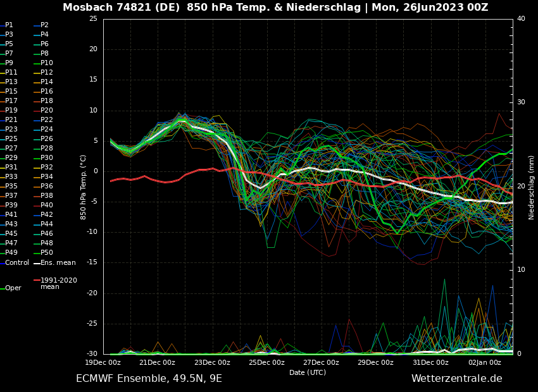Click the Date (UTC) axis label
Screen dimensions: 538x392
308,372
